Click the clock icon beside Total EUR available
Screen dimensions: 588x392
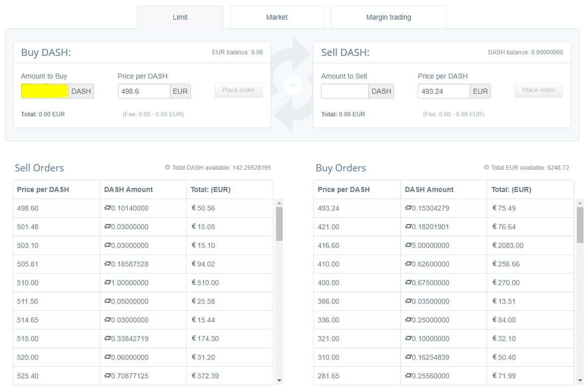(x=486, y=168)
